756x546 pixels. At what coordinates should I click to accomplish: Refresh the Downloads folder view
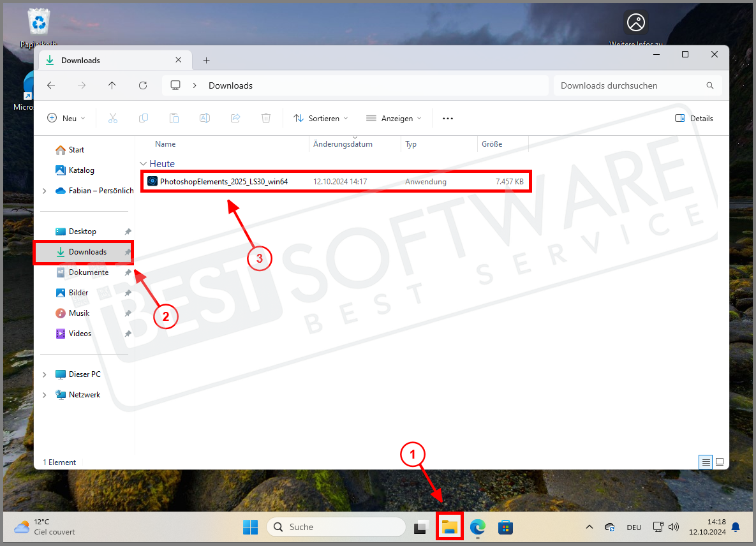(143, 85)
